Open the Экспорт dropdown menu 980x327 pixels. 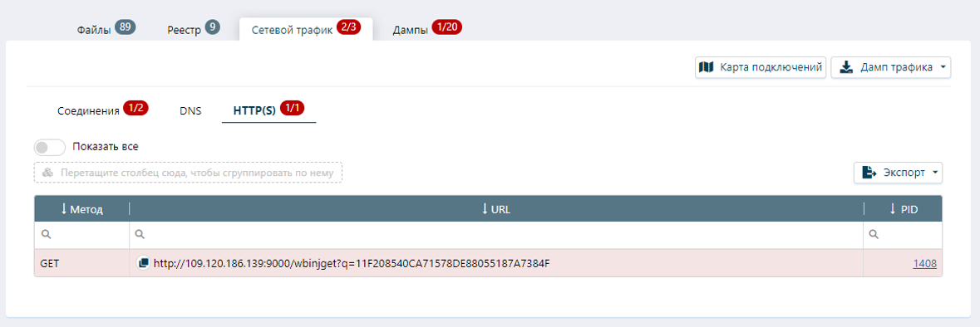(898, 173)
